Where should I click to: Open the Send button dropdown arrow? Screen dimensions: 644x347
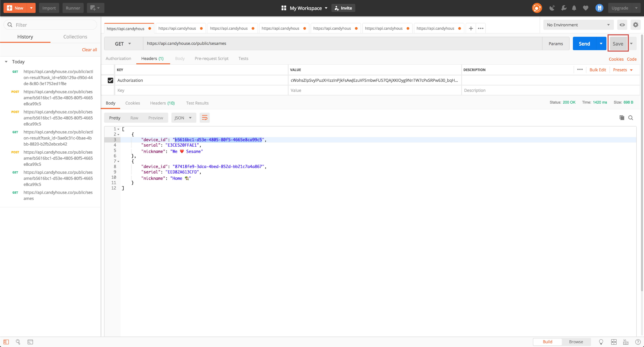[601, 44]
